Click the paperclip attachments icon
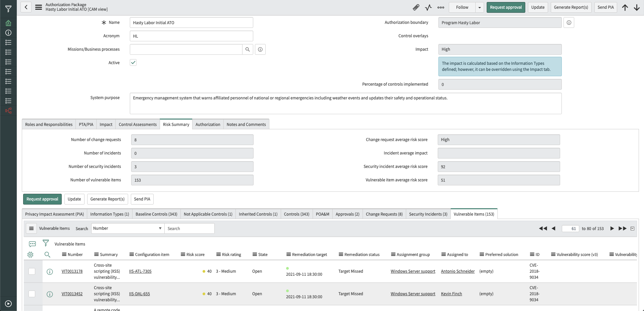The width and height of the screenshot is (644, 311). click(x=416, y=7)
